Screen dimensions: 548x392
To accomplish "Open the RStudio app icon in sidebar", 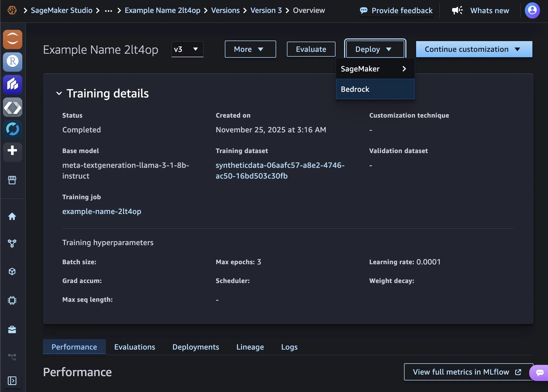I will (12, 62).
